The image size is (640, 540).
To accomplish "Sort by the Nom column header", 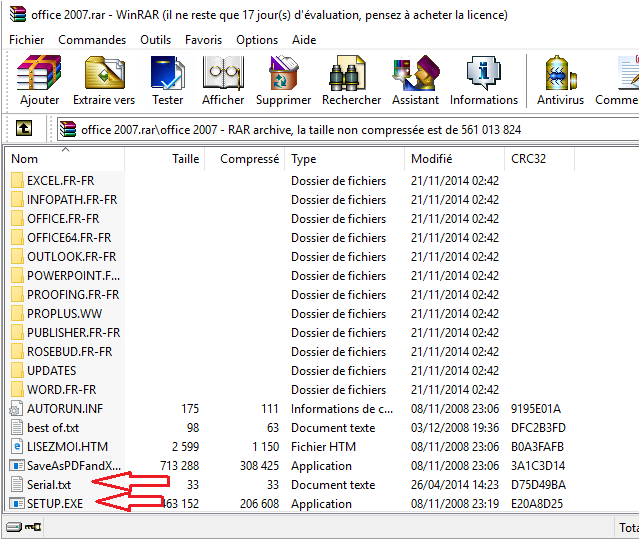I will (65, 159).
